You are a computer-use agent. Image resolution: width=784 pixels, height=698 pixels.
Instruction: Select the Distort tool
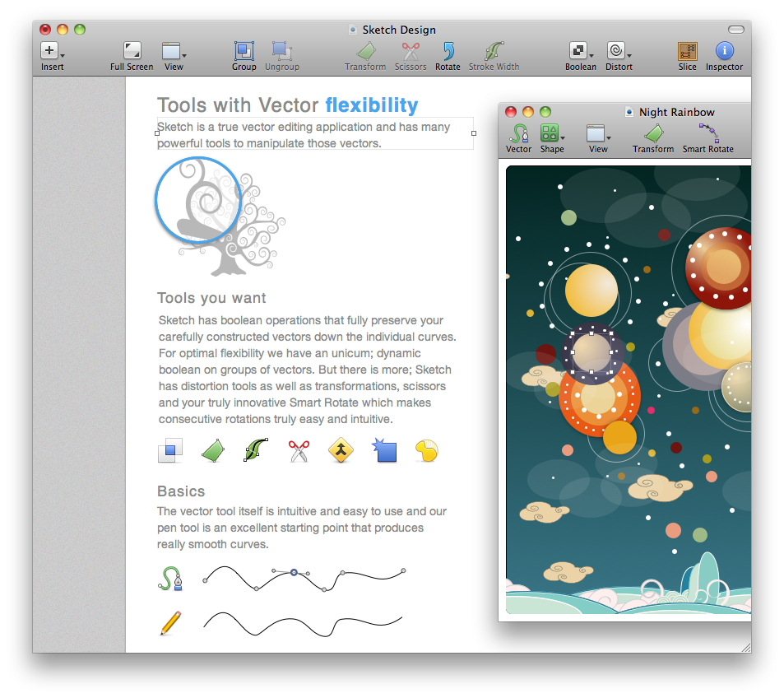point(615,51)
